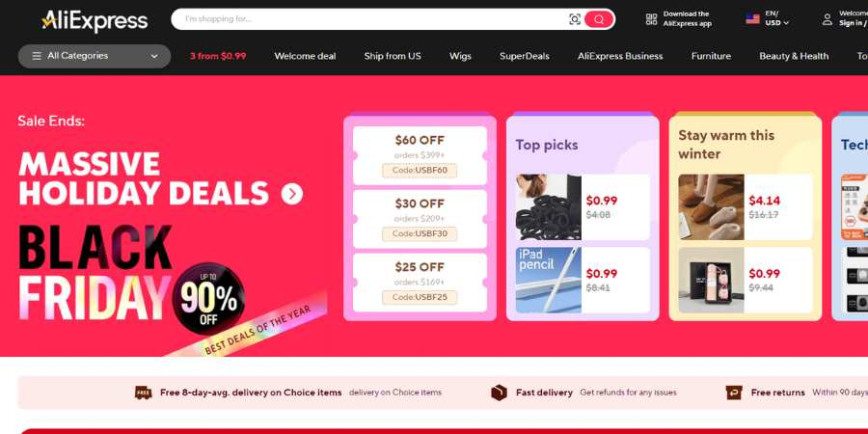Screen dimensions: 868x434
Task: Click the free delivery truck icon
Action: pyautogui.click(x=144, y=393)
